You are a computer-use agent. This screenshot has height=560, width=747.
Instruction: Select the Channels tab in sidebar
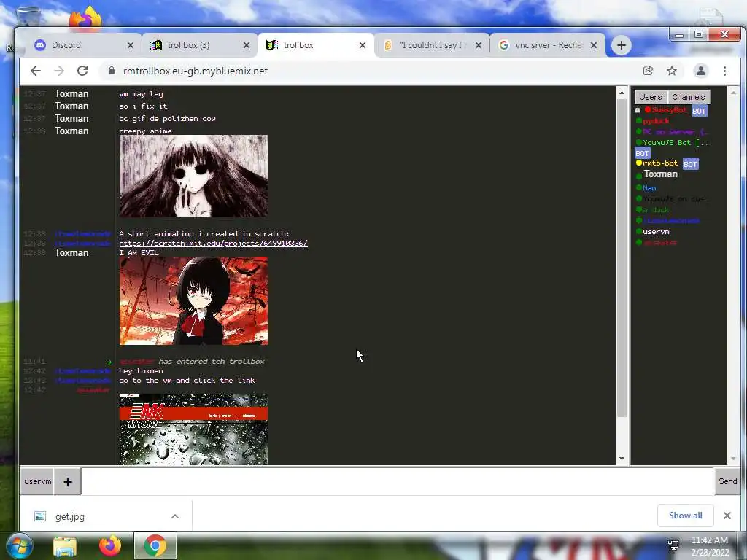point(689,97)
